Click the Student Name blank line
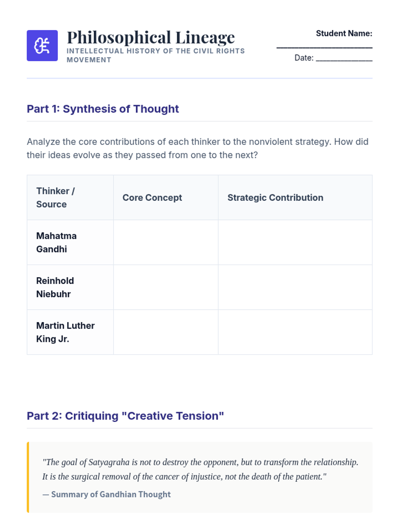The image size is (399, 532). pos(324,47)
